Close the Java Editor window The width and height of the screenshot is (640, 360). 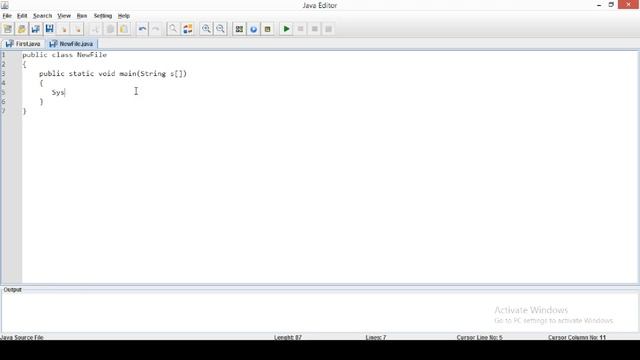[629, 4]
